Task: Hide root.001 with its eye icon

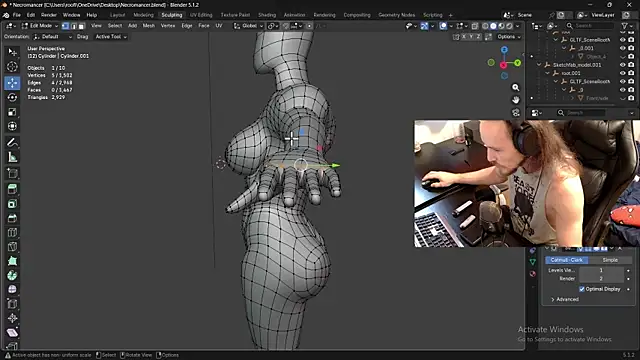Action: coord(622,73)
